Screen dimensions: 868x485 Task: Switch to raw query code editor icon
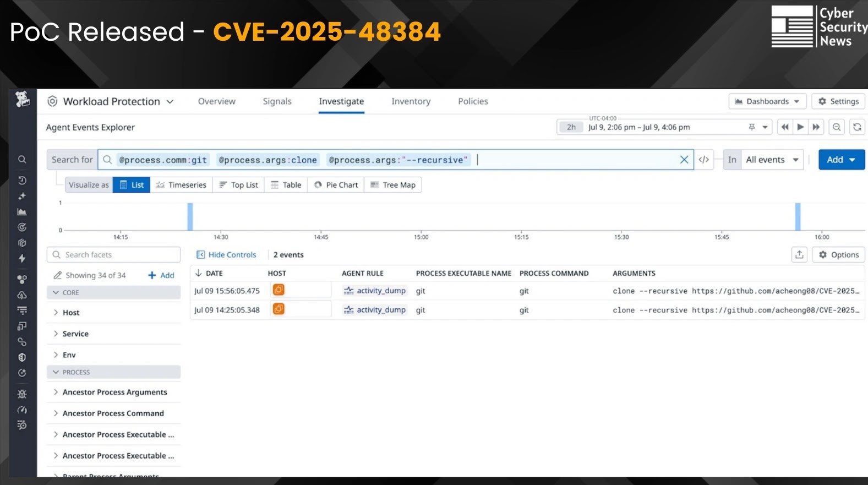point(703,160)
